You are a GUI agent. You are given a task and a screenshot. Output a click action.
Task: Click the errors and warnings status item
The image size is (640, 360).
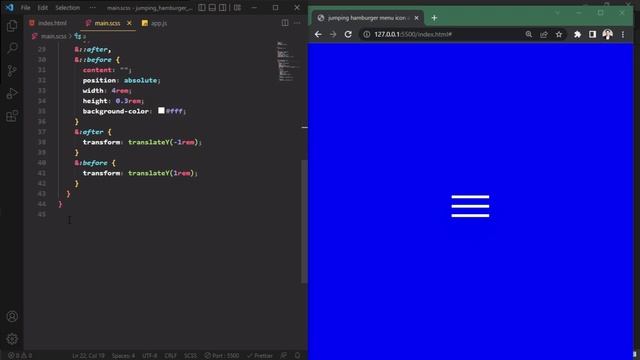click(x=20, y=356)
